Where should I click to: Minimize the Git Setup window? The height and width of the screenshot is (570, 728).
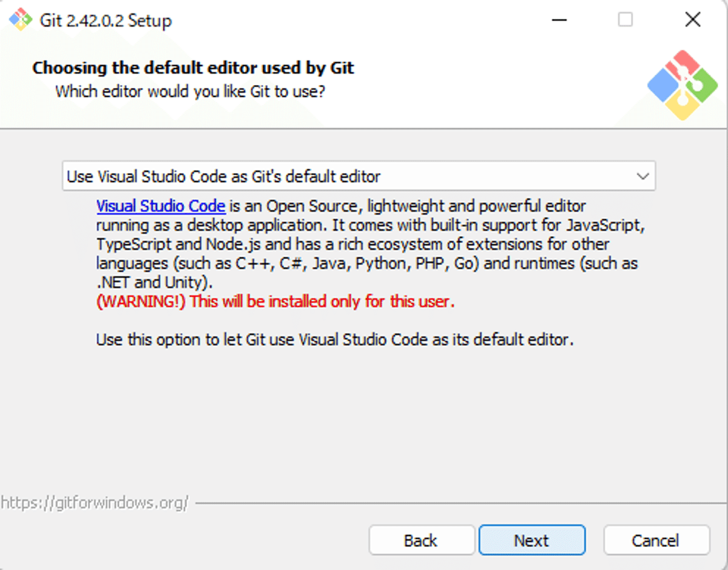(x=559, y=20)
